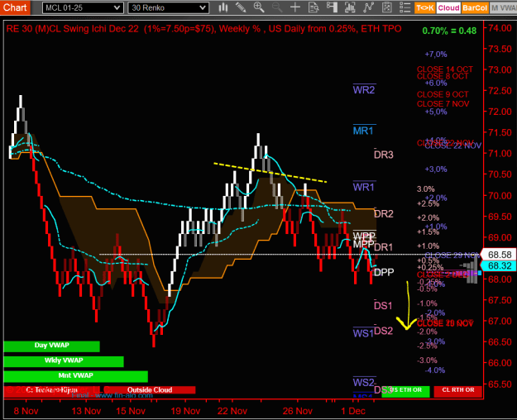517x420 pixels.
Task: Click the WS1 pivot label
Action: (x=362, y=333)
